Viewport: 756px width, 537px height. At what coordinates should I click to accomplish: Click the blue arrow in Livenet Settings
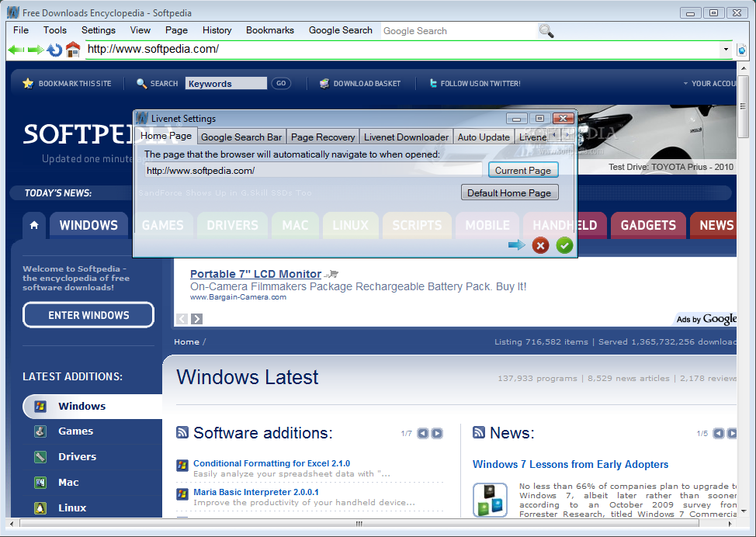516,245
